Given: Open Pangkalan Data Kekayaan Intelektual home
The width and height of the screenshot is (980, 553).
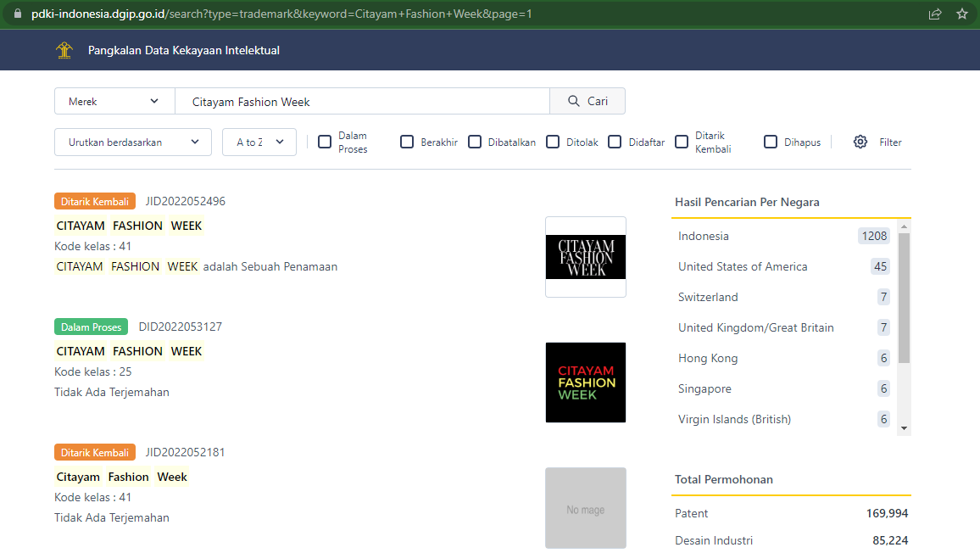Looking at the screenshot, I should (x=184, y=51).
